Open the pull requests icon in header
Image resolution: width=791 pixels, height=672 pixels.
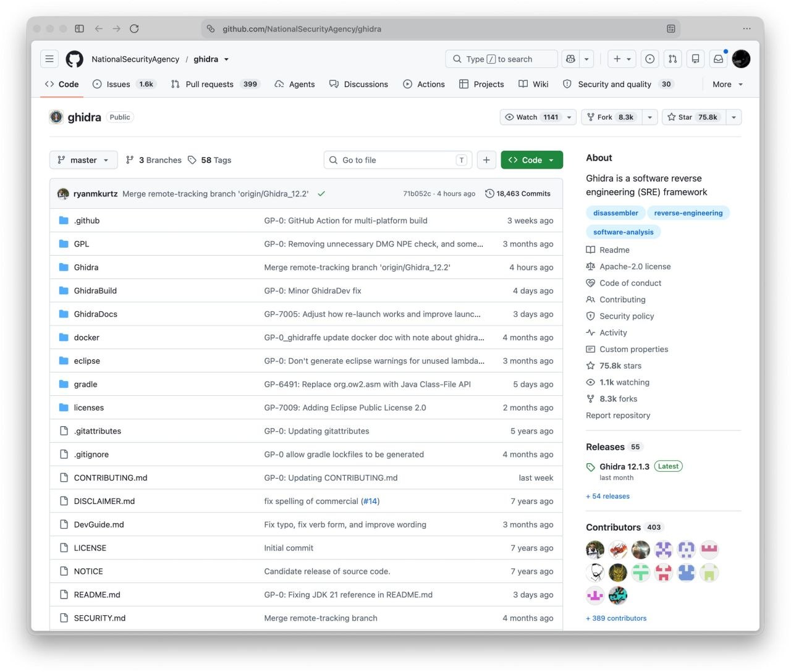pyautogui.click(x=672, y=59)
